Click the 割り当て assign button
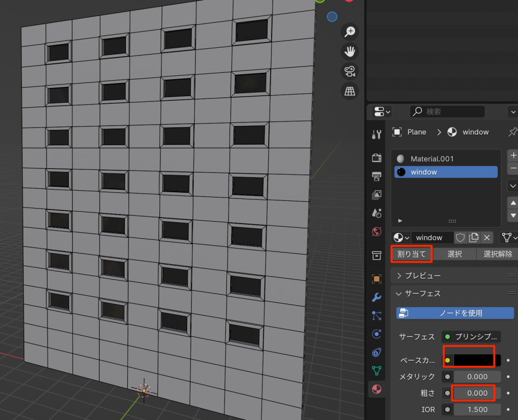The height and width of the screenshot is (420, 518). pos(411,254)
